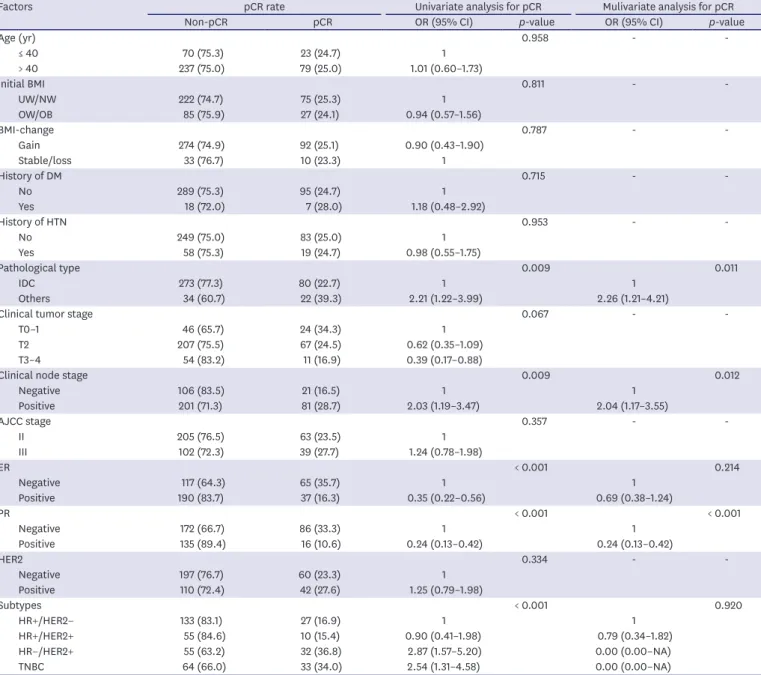Click the "273 (77.3)" cell
Screen dimensions: 761x675
(200, 283)
